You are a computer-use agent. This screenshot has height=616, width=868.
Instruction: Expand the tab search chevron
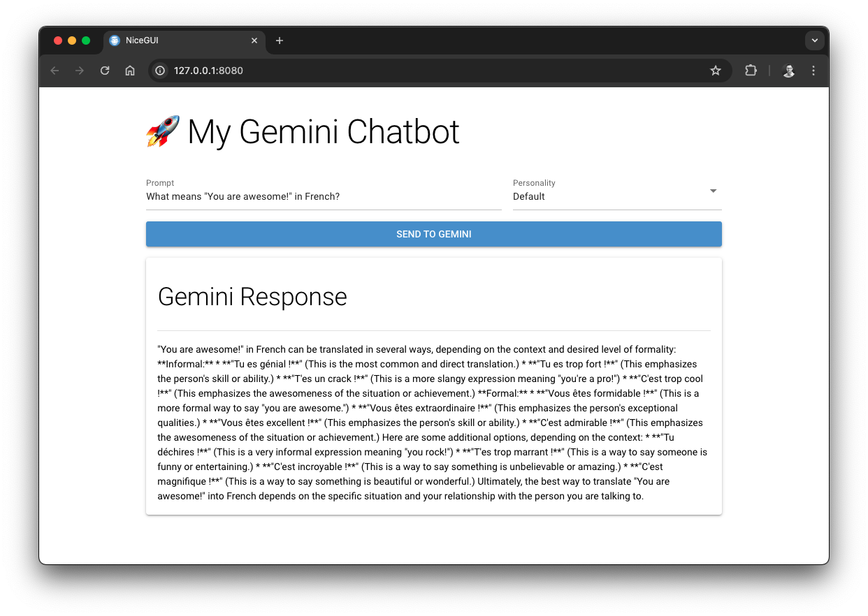(x=814, y=41)
